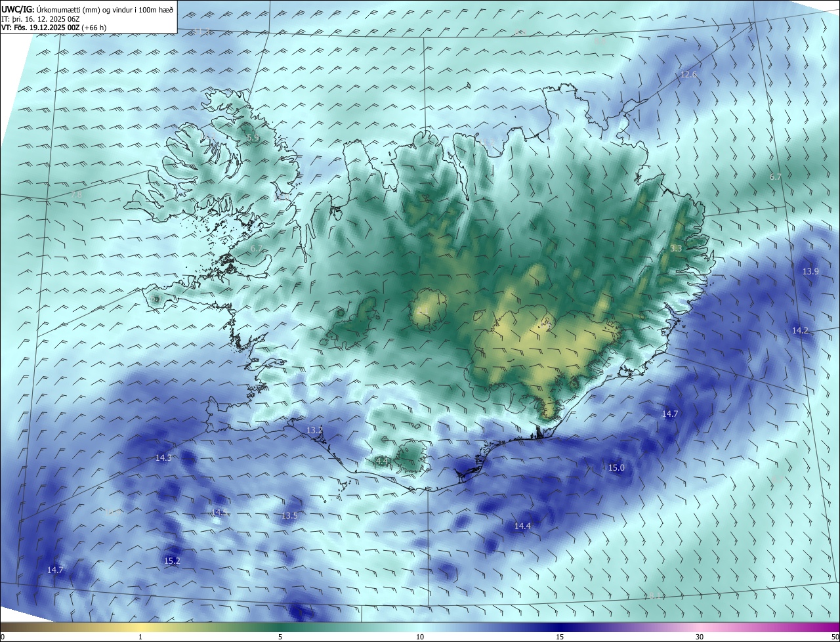
Task: Click the 13.9 precipitation value label
Action: tap(810, 271)
